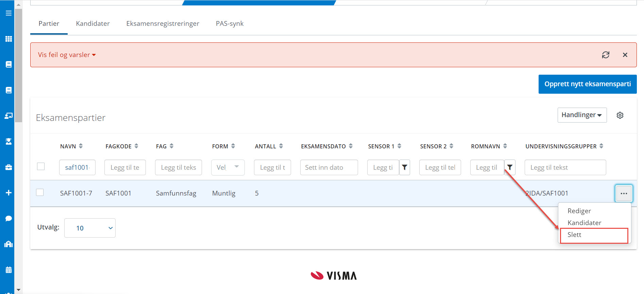Sort by ROMNAVN column

pyautogui.click(x=505, y=146)
